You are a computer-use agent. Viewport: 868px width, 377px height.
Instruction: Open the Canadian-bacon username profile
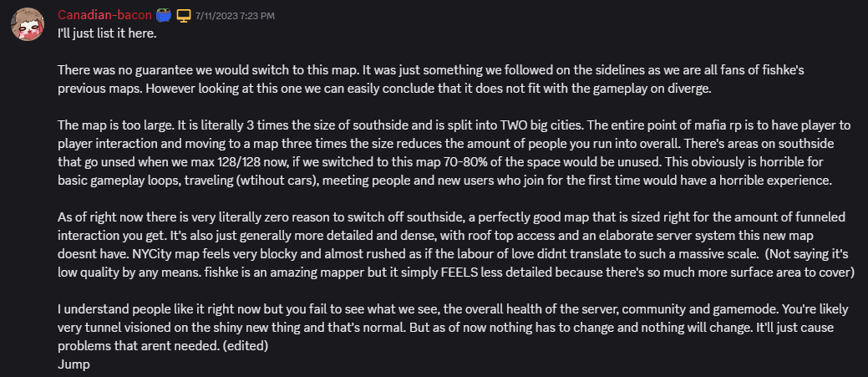click(104, 15)
